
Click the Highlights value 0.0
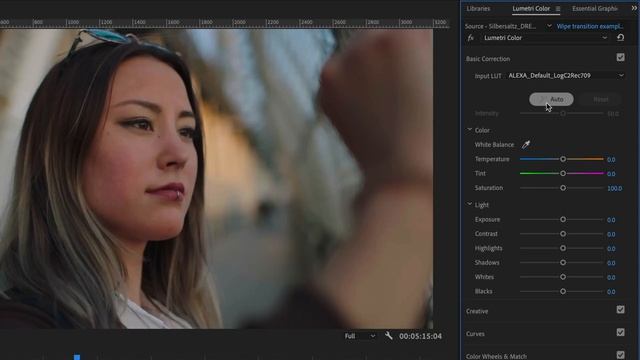(611, 249)
